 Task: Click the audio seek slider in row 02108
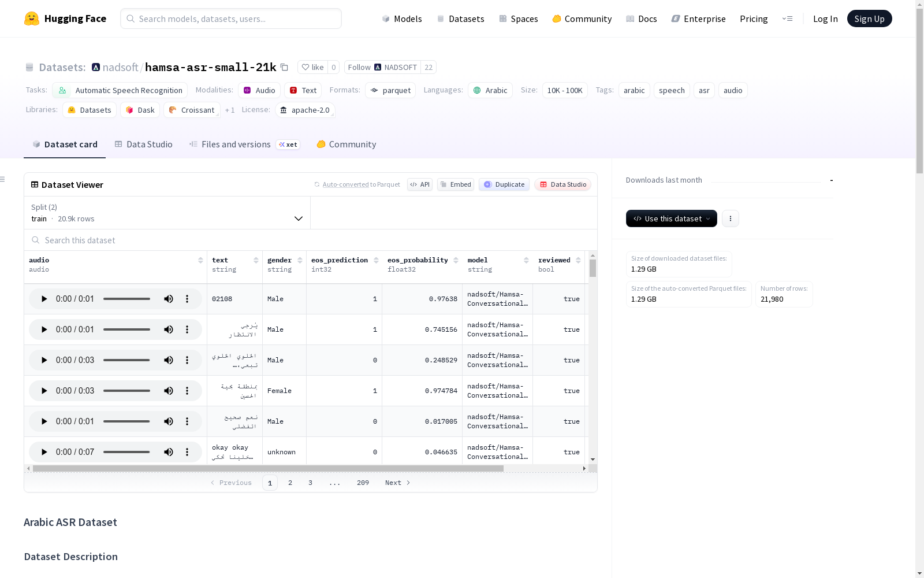[x=126, y=299]
